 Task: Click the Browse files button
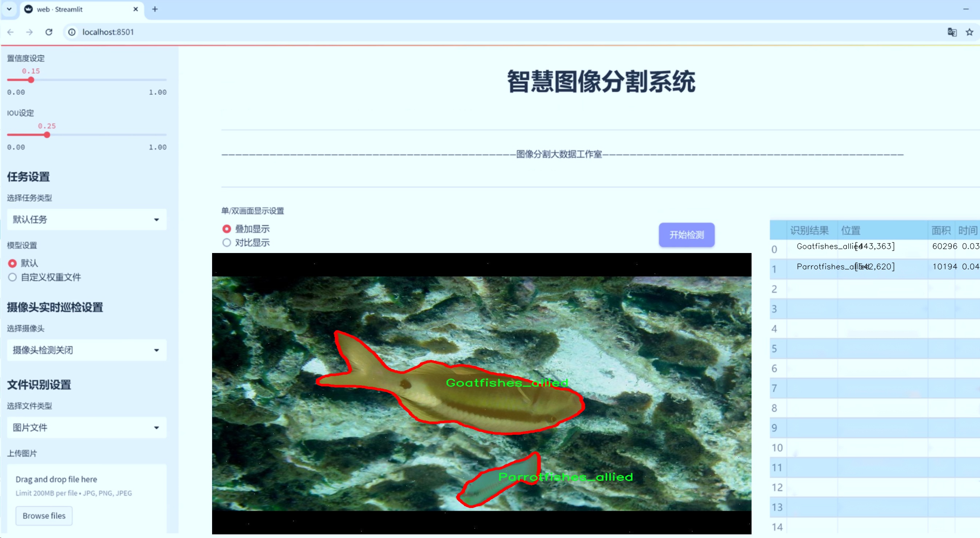pyautogui.click(x=44, y=515)
